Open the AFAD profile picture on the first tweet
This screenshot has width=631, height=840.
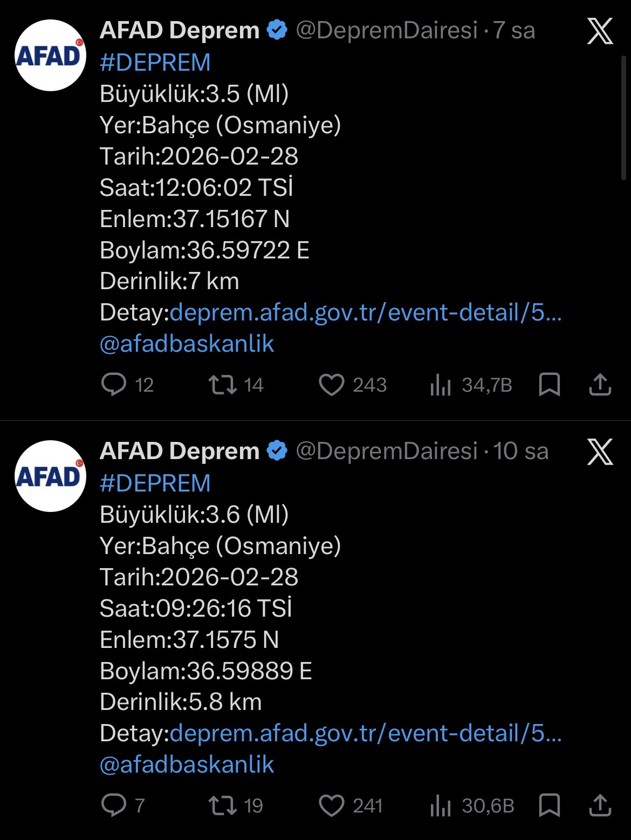(x=50, y=55)
